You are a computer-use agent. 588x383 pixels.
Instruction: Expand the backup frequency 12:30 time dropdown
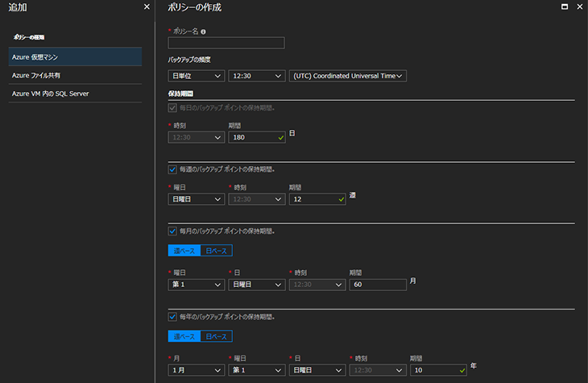click(x=256, y=76)
